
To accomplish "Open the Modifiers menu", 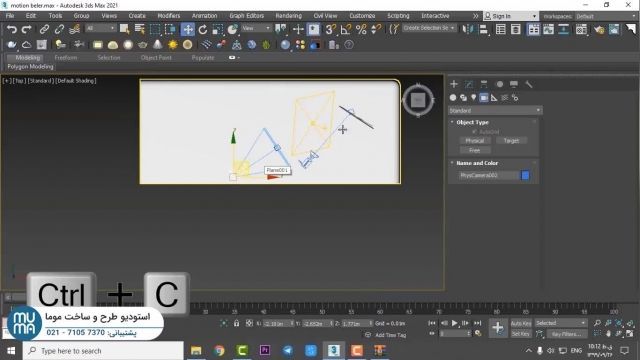I will [169, 16].
